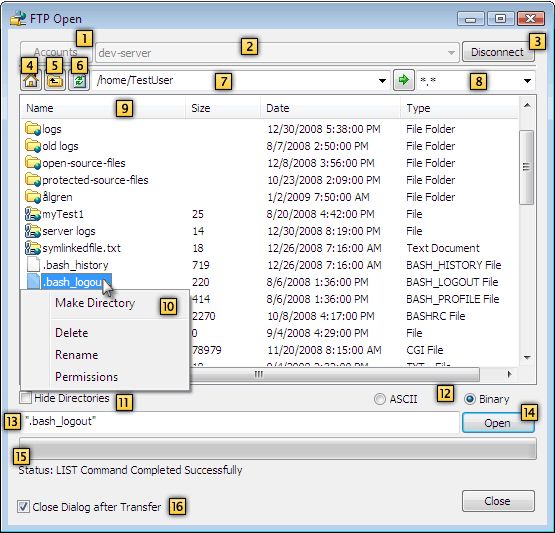Click the disabled Accounts button

coord(56,52)
